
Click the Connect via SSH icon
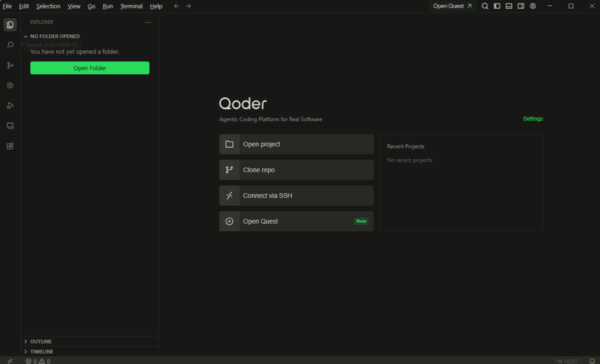[229, 196]
